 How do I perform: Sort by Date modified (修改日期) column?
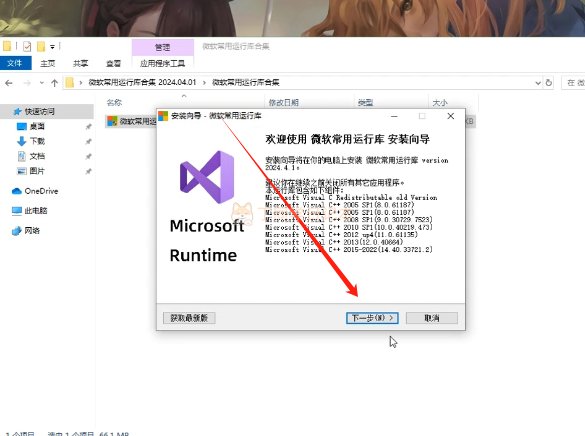pos(284,103)
